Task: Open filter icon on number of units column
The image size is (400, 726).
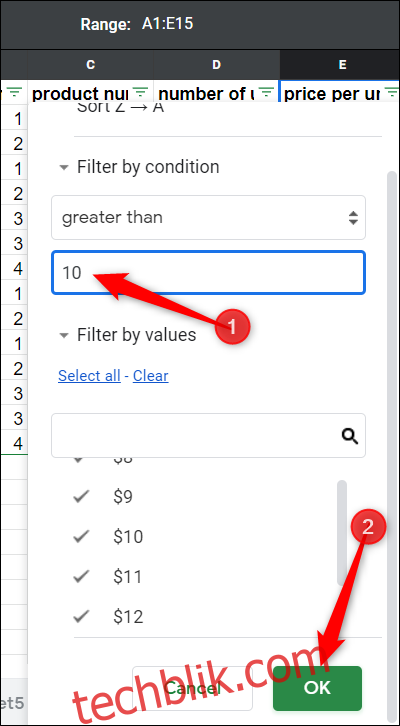Action: 266,93
